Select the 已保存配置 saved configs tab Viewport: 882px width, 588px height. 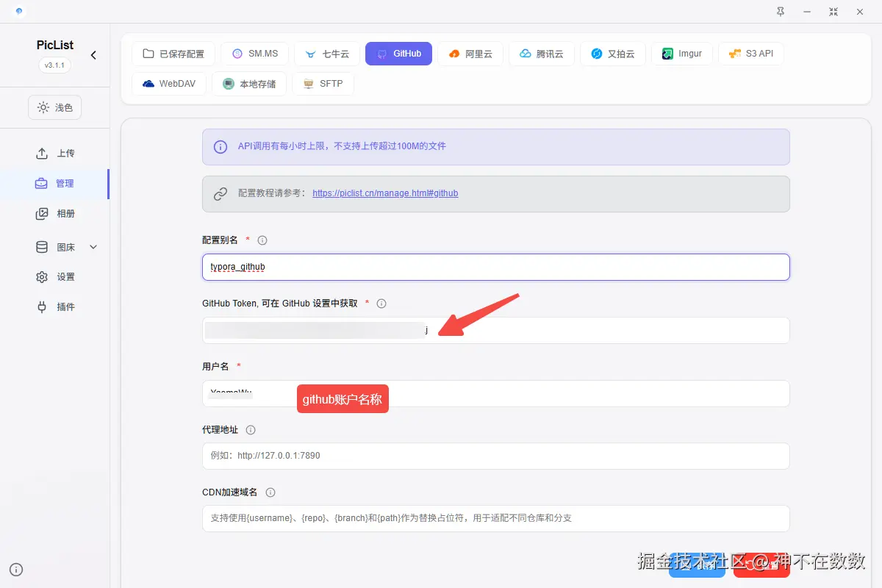173,54
